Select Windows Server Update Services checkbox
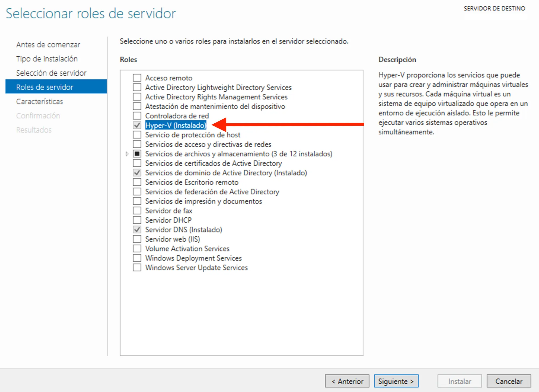Viewport: 539px width, 392px height. (x=137, y=268)
